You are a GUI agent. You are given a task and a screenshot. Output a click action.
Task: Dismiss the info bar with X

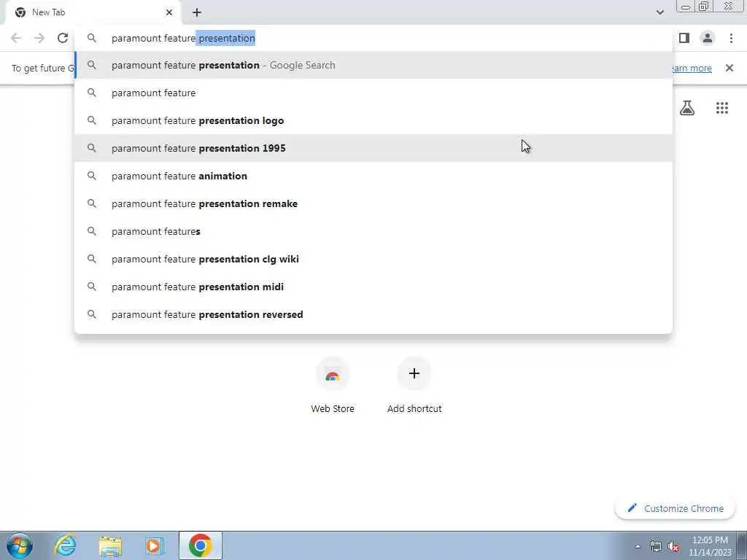click(729, 68)
